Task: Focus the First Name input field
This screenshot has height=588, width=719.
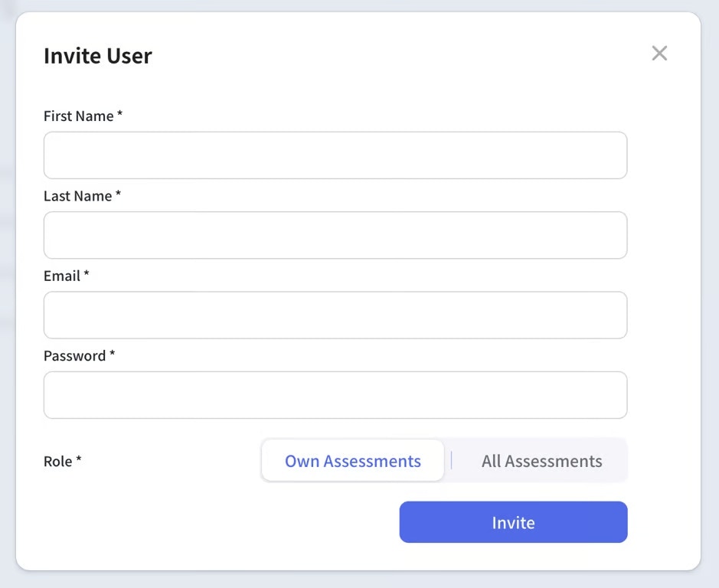Action: click(x=335, y=155)
